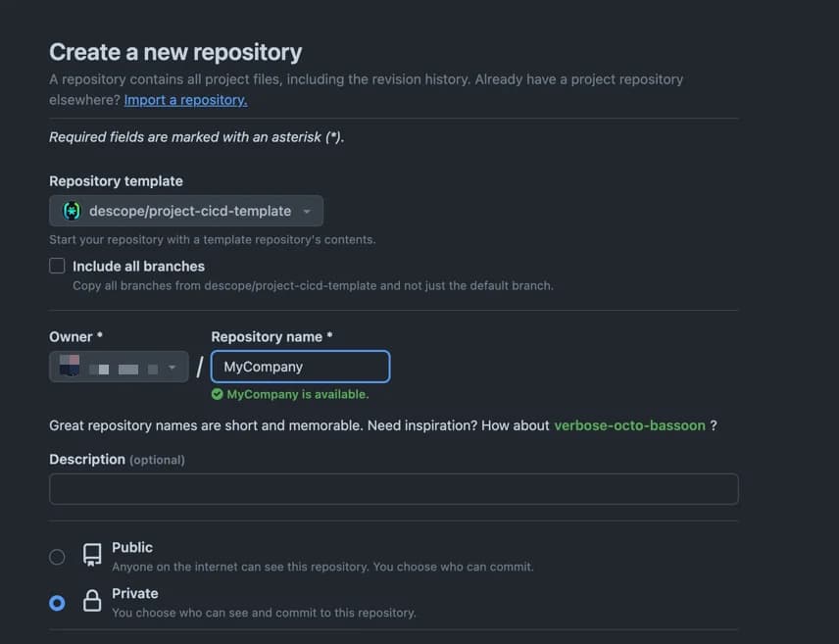Expand the Owner selection dropdown
839x644 pixels.
point(119,366)
